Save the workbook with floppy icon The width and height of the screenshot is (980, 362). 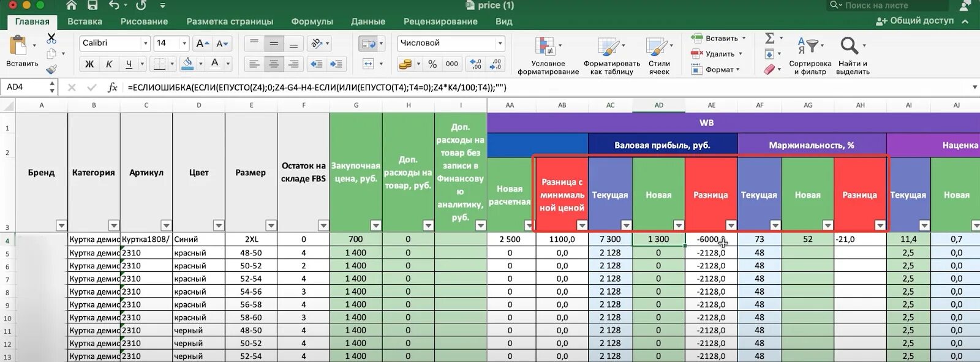[92, 6]
